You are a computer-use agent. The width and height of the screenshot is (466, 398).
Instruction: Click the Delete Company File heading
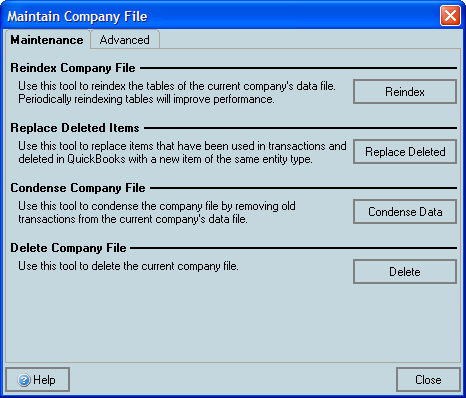point(68,248)
